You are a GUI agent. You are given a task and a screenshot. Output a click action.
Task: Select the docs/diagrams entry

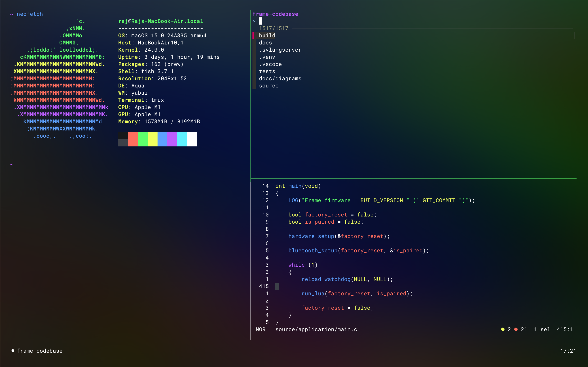(x=280, y=79)
